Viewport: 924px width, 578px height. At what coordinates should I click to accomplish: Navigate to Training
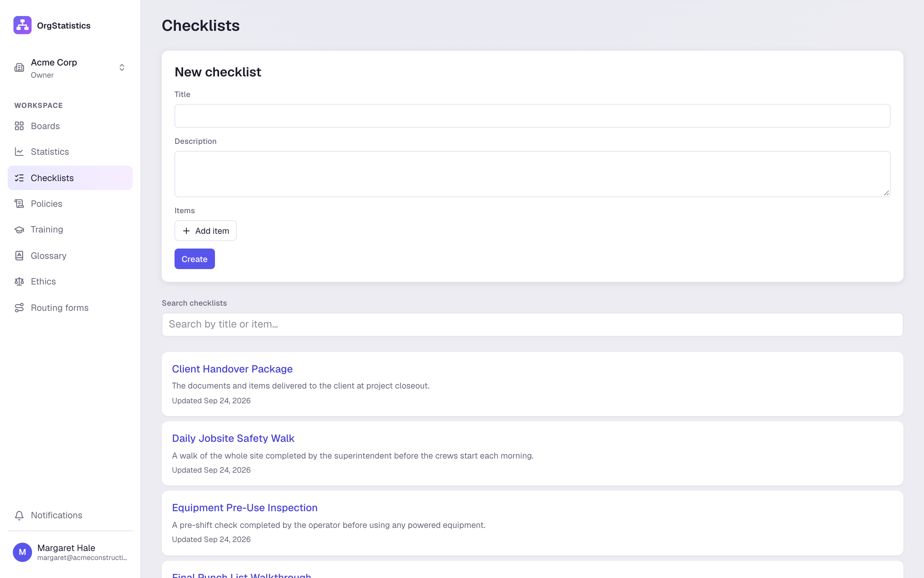70,229
